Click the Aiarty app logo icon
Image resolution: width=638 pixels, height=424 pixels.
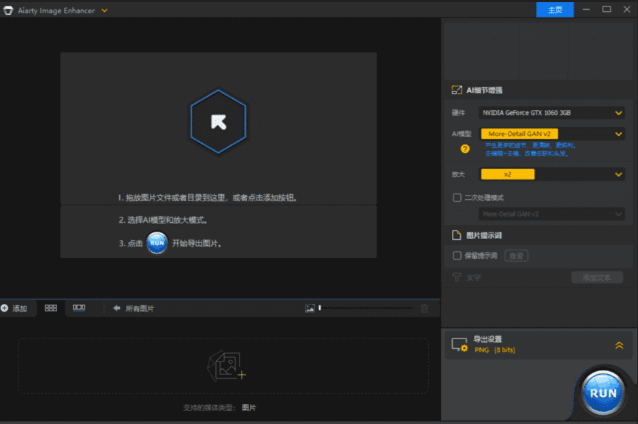(8, 11)
